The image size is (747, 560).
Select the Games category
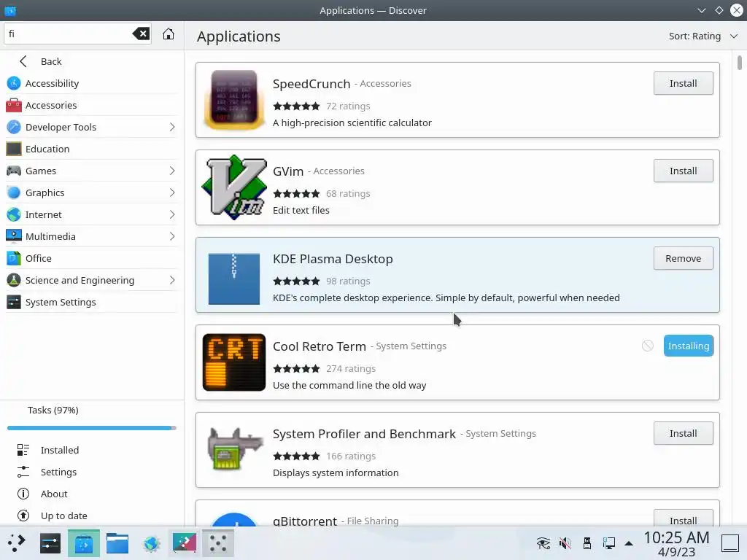pos(91,171)
